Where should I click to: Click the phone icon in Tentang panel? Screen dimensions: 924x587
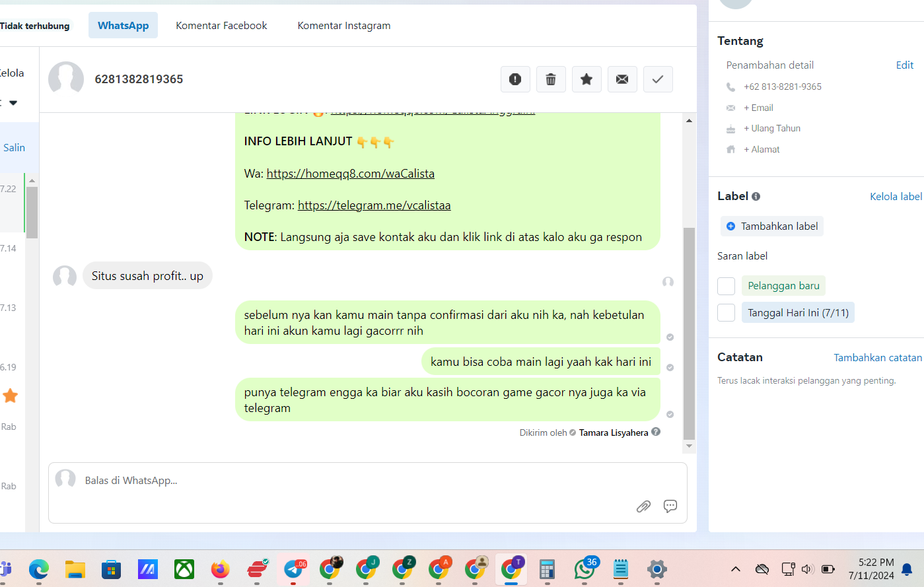click(730, 87)
